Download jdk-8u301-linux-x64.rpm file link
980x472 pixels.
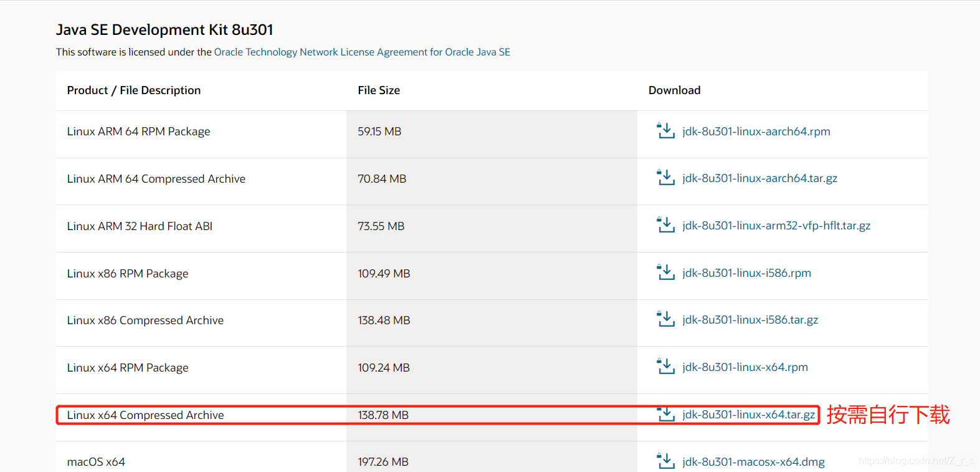coord(745,367)
